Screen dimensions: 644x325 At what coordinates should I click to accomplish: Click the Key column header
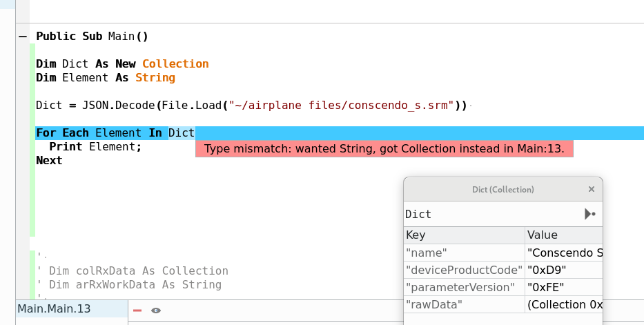463,235
